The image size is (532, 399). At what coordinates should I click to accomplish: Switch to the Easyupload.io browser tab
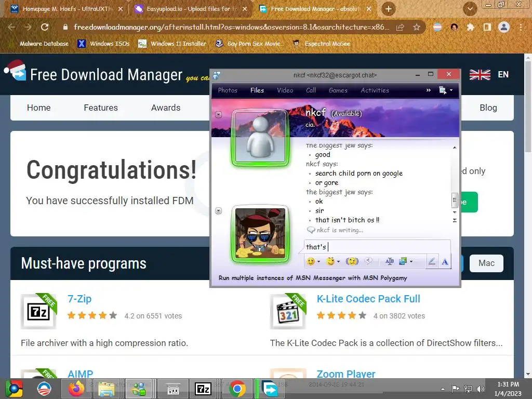(x=191, y=9)
